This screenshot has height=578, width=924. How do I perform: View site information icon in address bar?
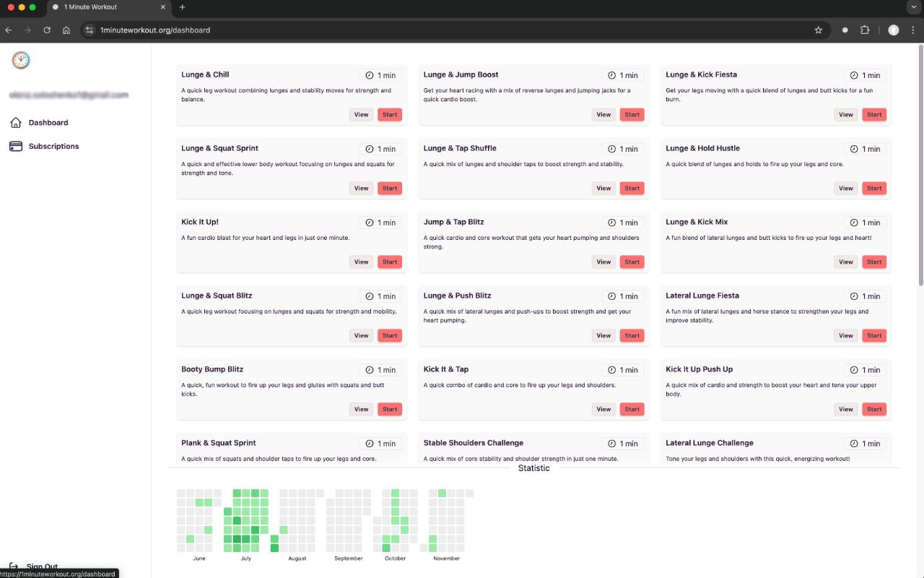90,30
